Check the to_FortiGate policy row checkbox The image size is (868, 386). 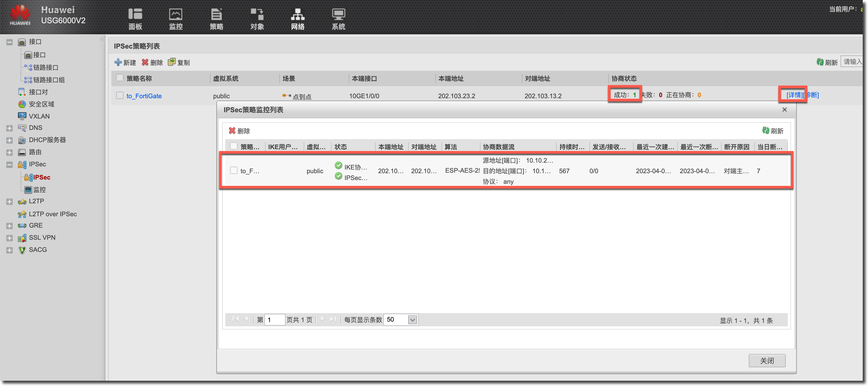pos(120,95)
